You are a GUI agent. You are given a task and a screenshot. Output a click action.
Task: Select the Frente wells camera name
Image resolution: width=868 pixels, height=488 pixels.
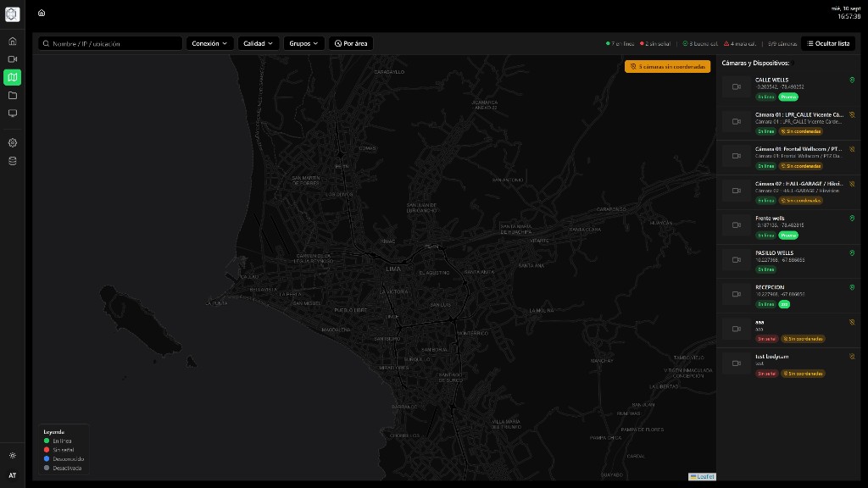[x=770, y=219]
